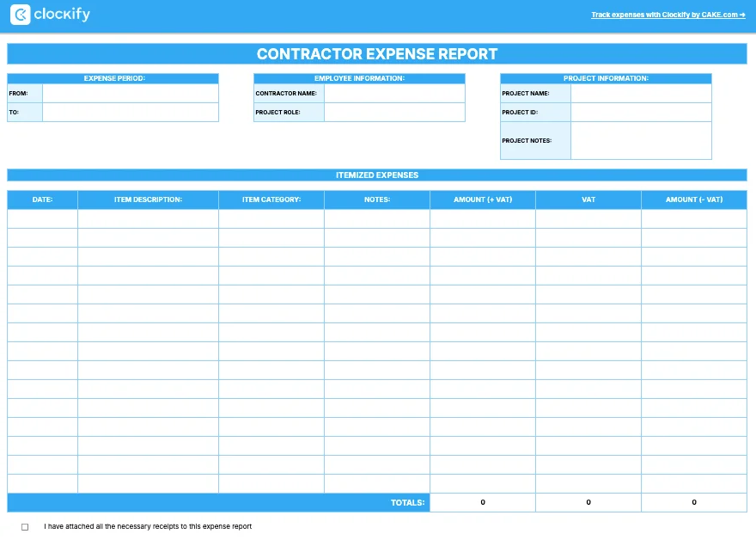Tick the receipts attached checkbox
Screen dimensions: 756x540
25,527
